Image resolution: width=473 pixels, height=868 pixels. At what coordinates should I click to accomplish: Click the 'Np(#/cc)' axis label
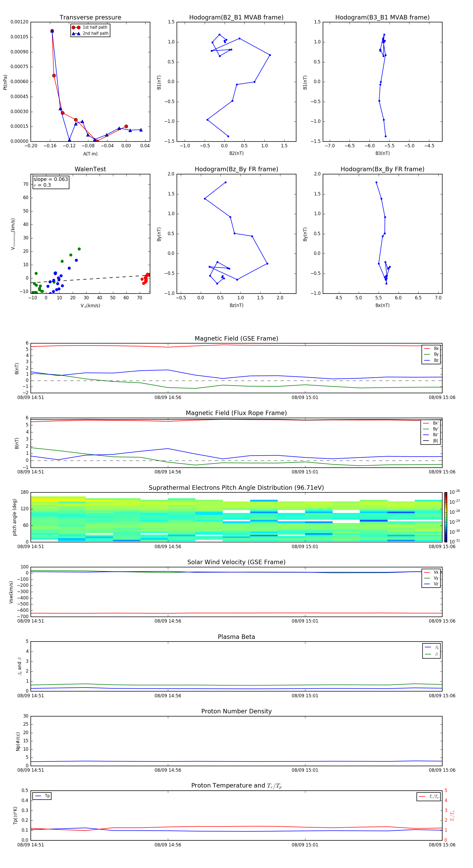(18, 741)
